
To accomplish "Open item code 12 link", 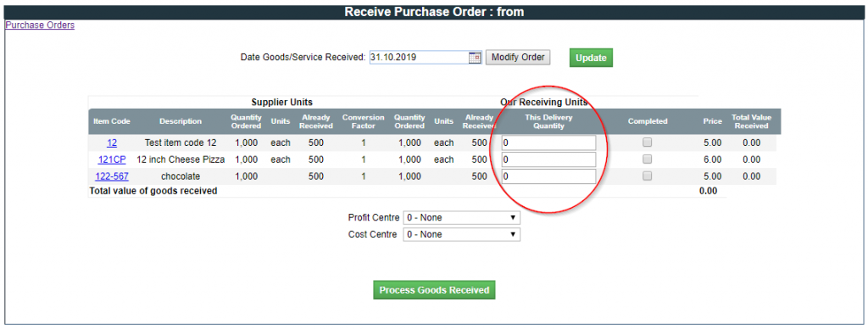I will 112,143.
